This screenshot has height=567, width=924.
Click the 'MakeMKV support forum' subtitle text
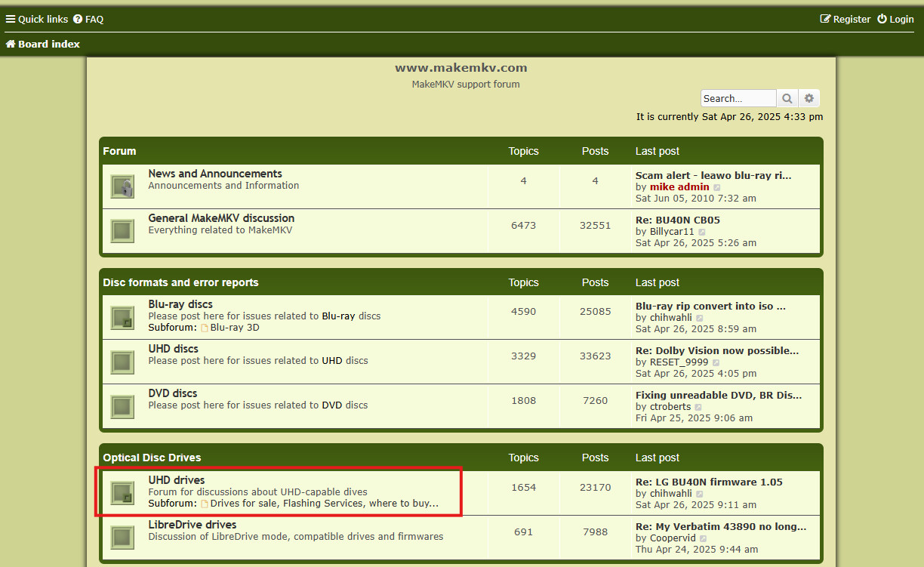[x=466, y=84]
